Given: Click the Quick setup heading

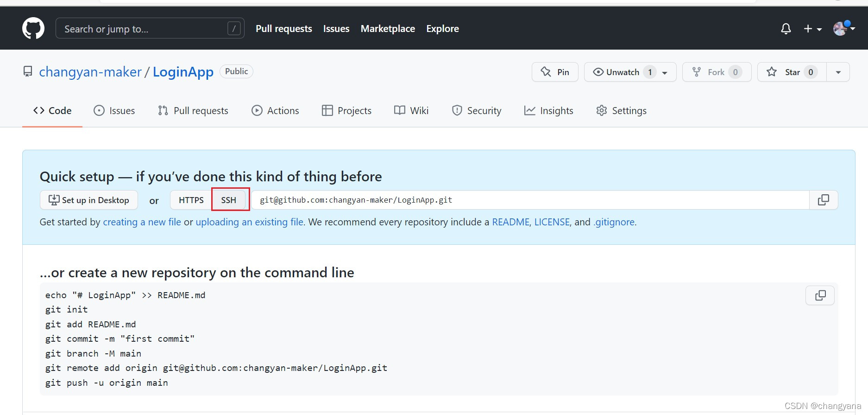Looking at the screenshot, I should [x=211, y=177].
